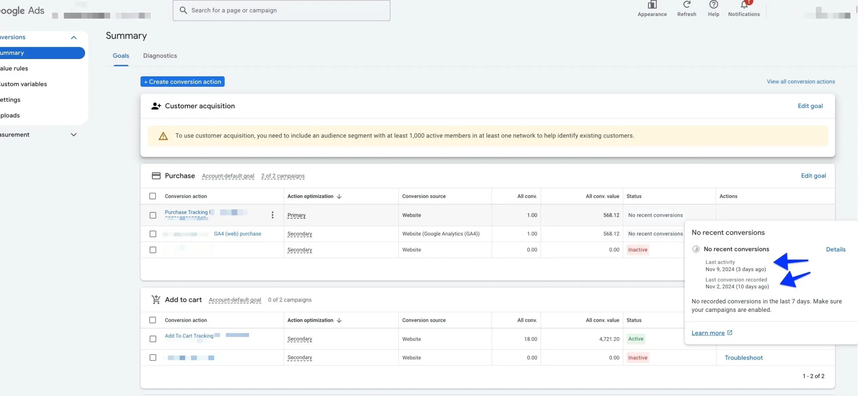The width and height of the screenshot is (868, 396).
Task: Click the external link icon beside Learn more
Action: point(730,333)
